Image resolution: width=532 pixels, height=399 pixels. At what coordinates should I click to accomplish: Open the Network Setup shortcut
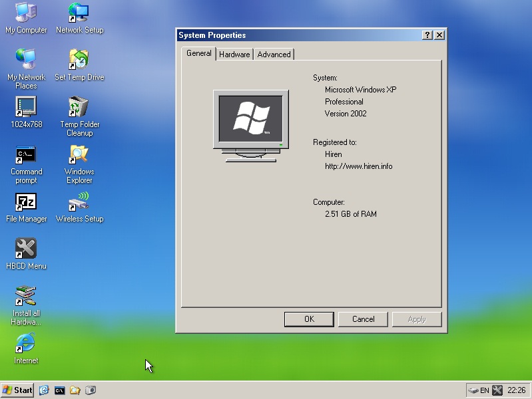tap(79, 19)
